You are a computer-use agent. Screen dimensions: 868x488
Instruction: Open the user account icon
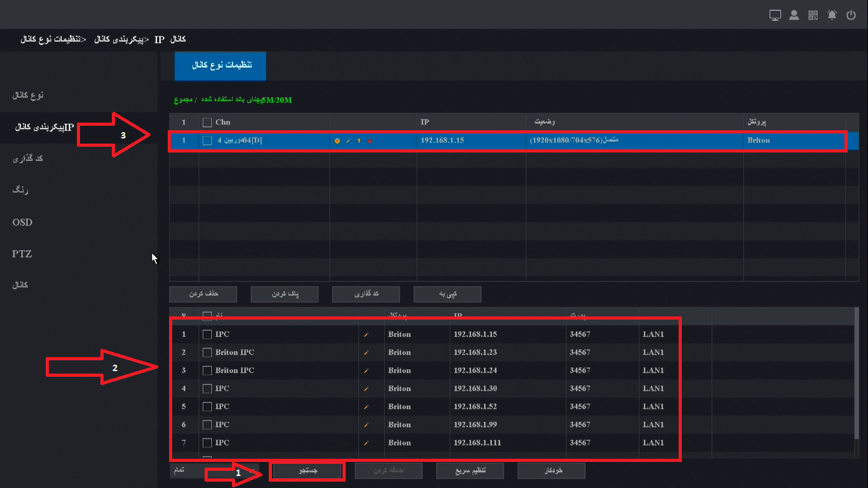[x=794, y=15]
